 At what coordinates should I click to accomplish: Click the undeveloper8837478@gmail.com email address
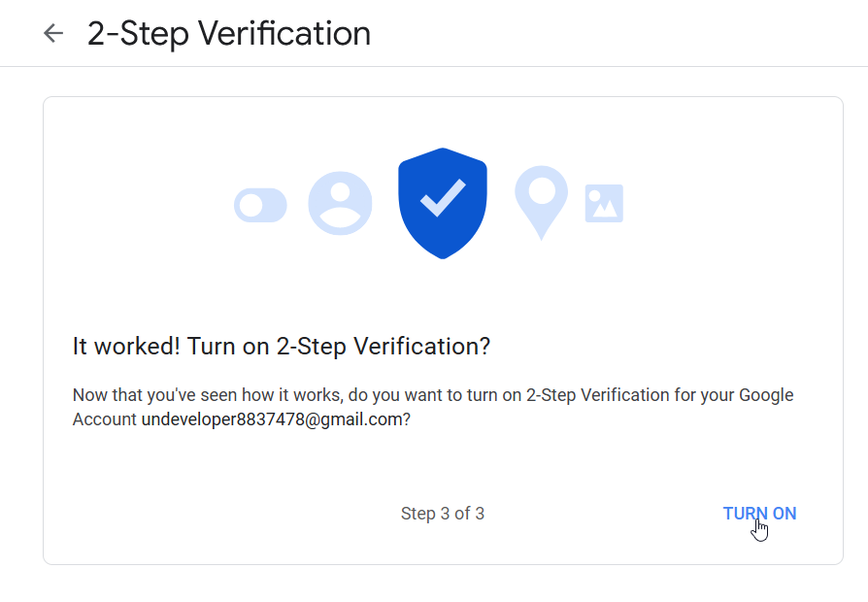coord(271,419)
